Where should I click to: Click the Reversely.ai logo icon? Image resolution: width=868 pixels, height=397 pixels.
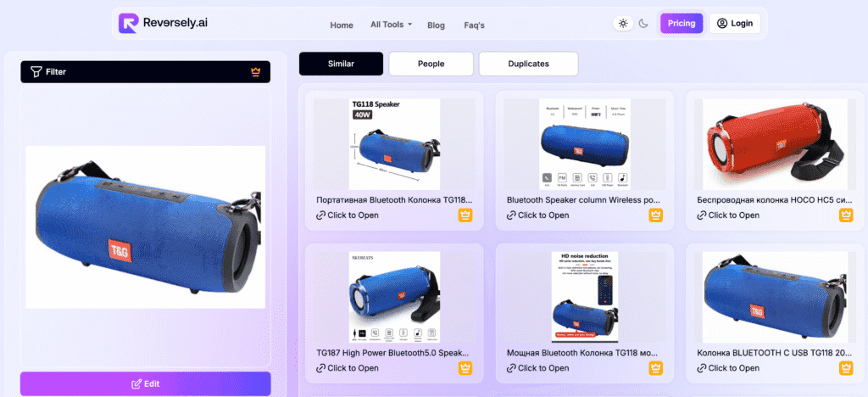click(128, 23)
